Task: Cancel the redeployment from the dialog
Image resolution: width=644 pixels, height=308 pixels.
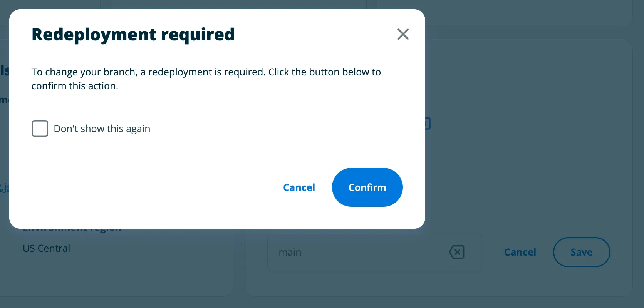Action: pyautogui.click(x=299, y=187)
